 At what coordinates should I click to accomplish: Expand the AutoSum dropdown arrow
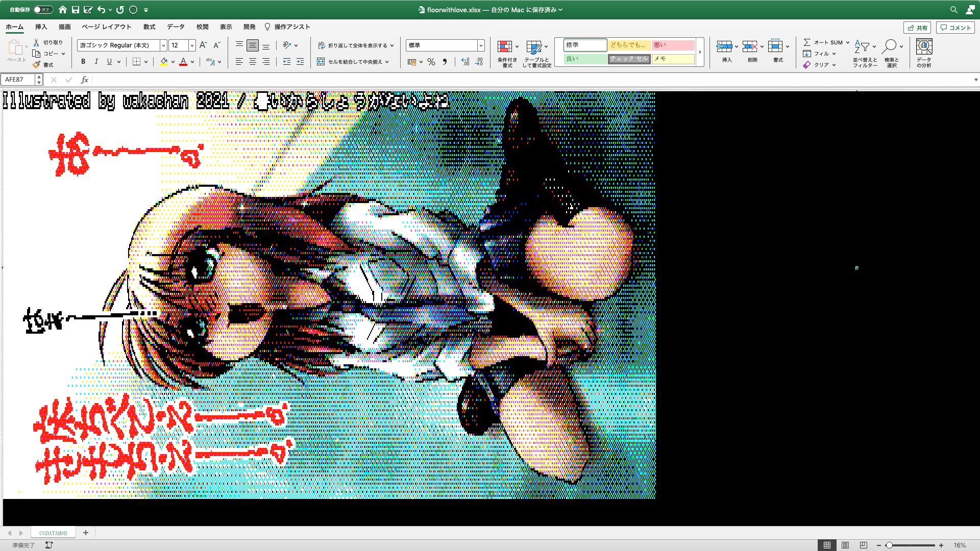[x=848, y=42]
